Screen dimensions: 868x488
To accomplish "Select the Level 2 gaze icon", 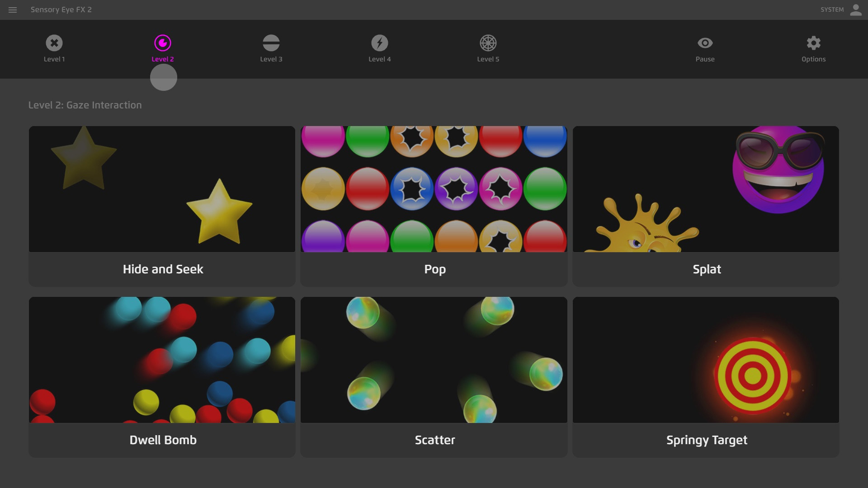I will tap(163, 43).
